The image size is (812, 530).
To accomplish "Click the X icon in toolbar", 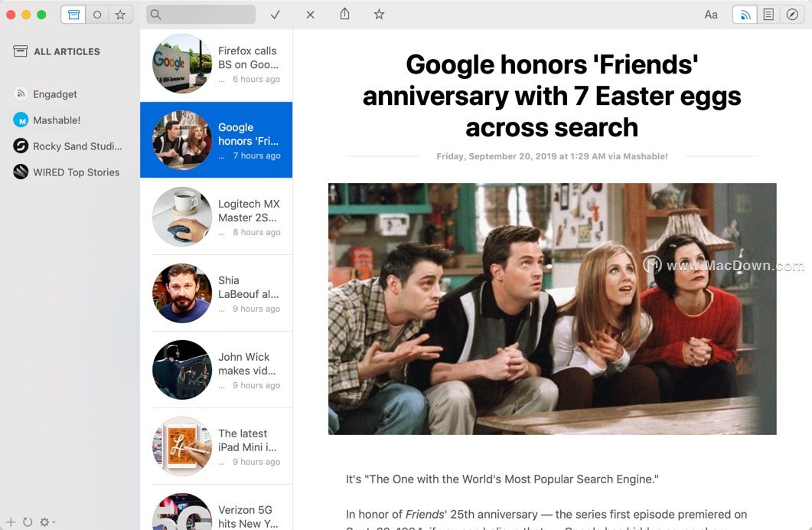I will click(310, 15).
